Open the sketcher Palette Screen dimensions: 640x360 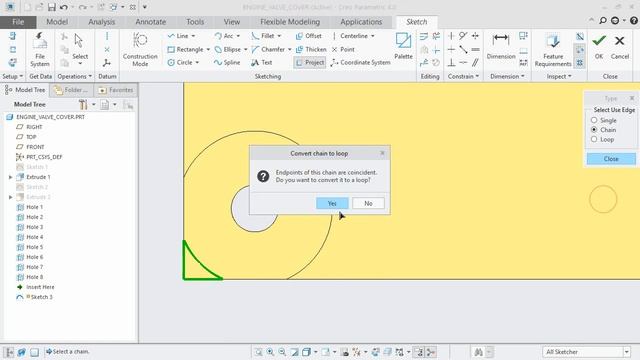[403, 46]
